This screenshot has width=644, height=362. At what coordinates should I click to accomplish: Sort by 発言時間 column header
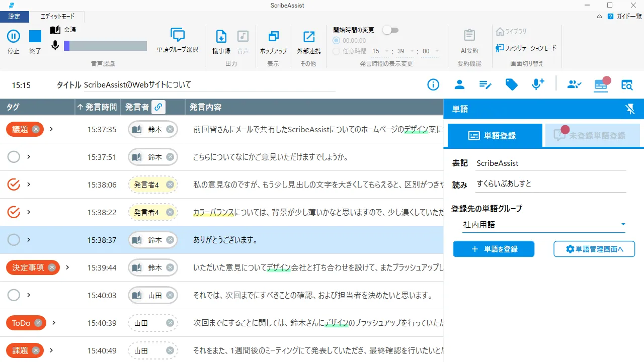98,107
